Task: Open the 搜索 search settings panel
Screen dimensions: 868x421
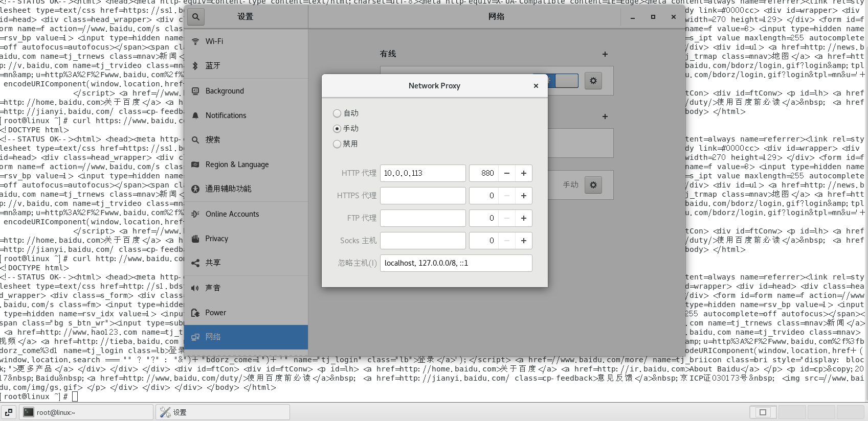Action: tap(246, 140)
